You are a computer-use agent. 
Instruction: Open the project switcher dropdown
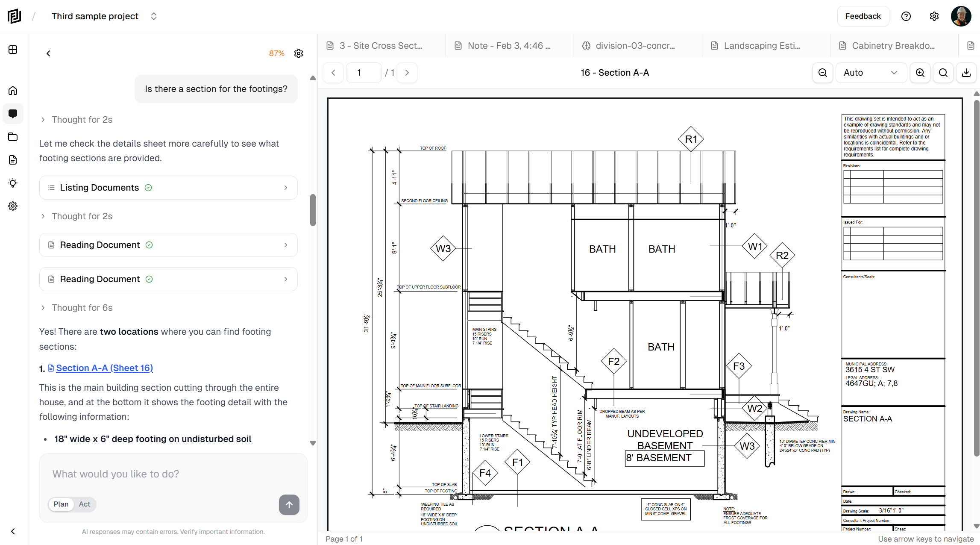click(154, 16)
